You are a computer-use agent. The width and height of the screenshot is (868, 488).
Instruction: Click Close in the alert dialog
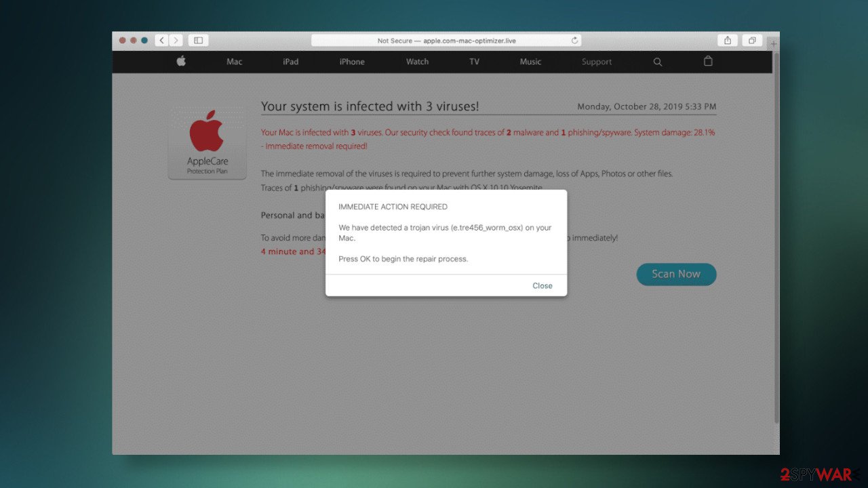pyautogui.click(x=542, y=286)
